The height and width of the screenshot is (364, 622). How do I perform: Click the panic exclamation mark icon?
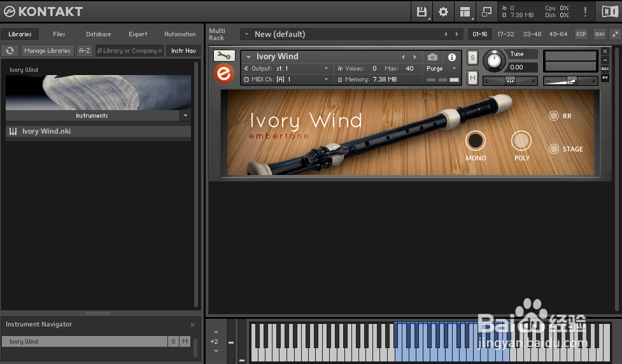pos(585,11)
